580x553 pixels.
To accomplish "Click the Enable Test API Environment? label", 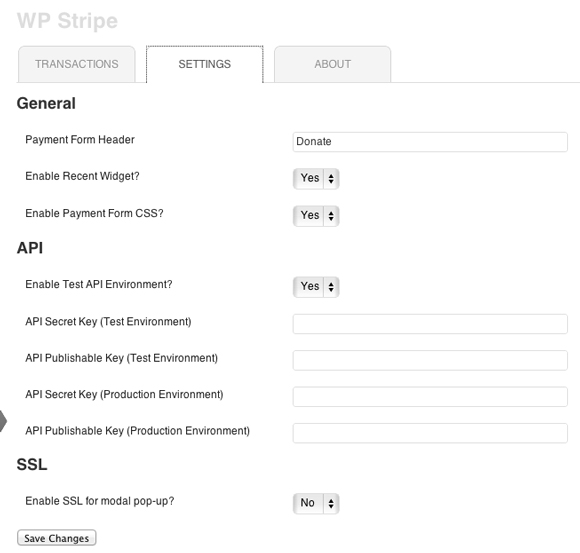I will [99, 284].
